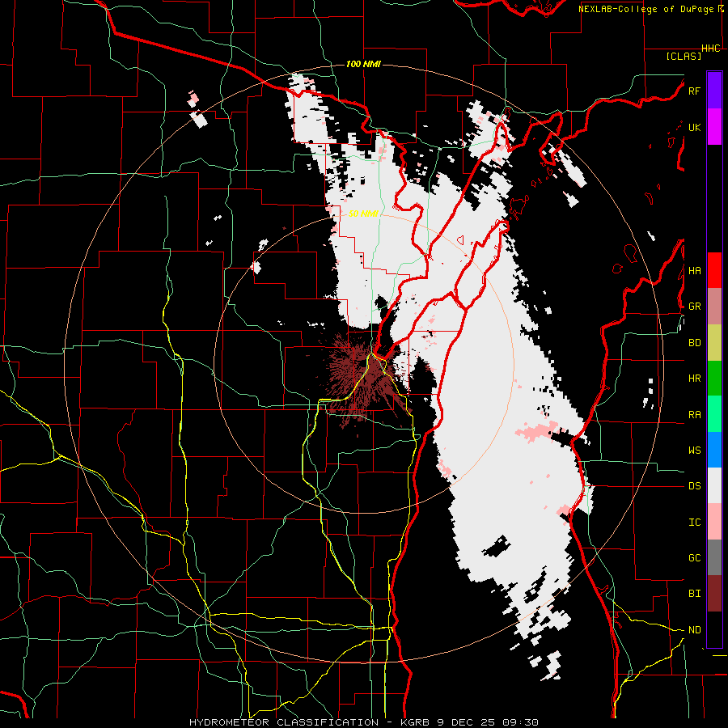Click the 'GC' legend label
The image size is (728, 728).
[x=694, y=558]
